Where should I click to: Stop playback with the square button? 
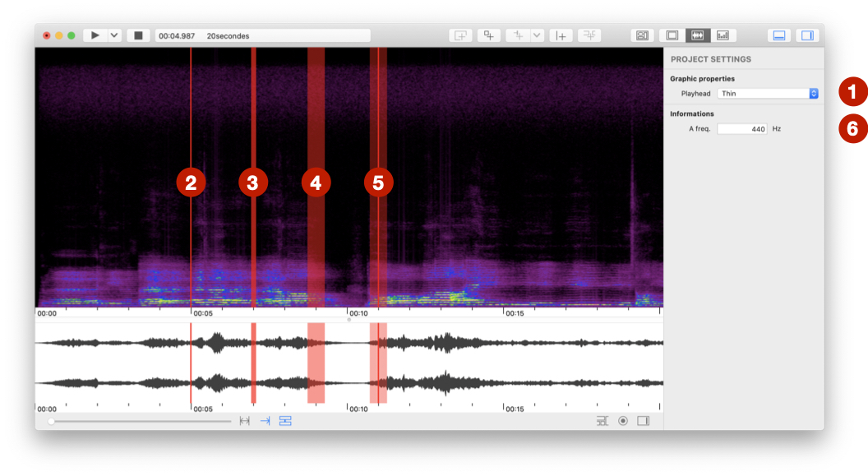pyautogui.click(x=138, y=35)
